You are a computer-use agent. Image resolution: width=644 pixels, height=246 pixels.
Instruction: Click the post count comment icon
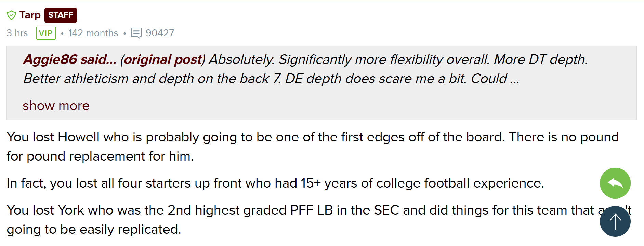point(136,33)
